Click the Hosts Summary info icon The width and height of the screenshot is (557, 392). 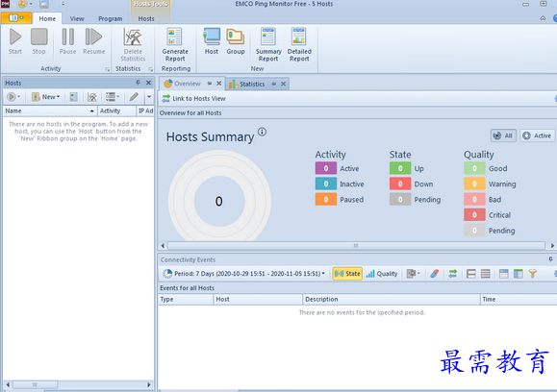(x=262, y=132)
